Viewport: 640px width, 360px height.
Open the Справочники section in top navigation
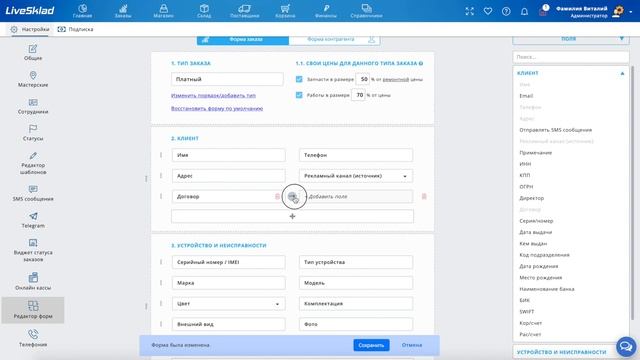[x=366, y=11]
